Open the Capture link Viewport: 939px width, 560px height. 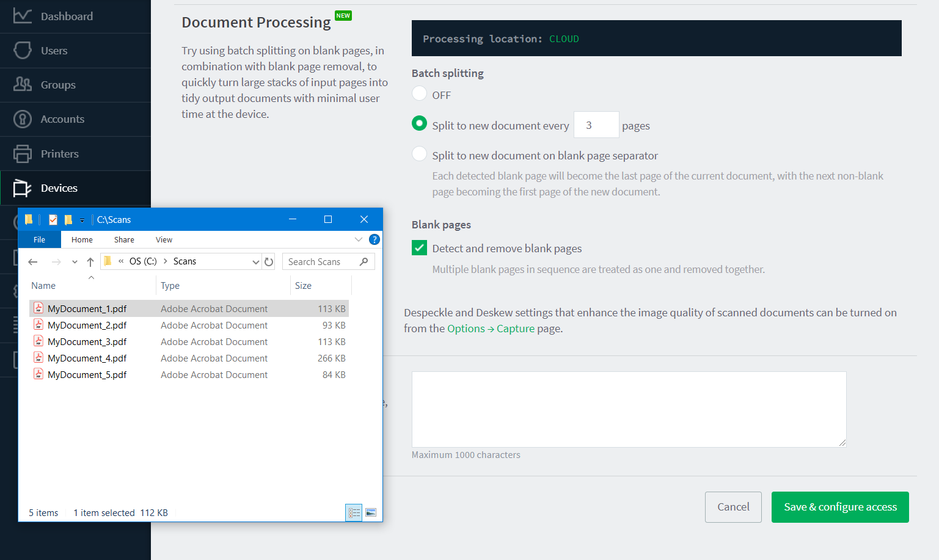tap(516, 328)
